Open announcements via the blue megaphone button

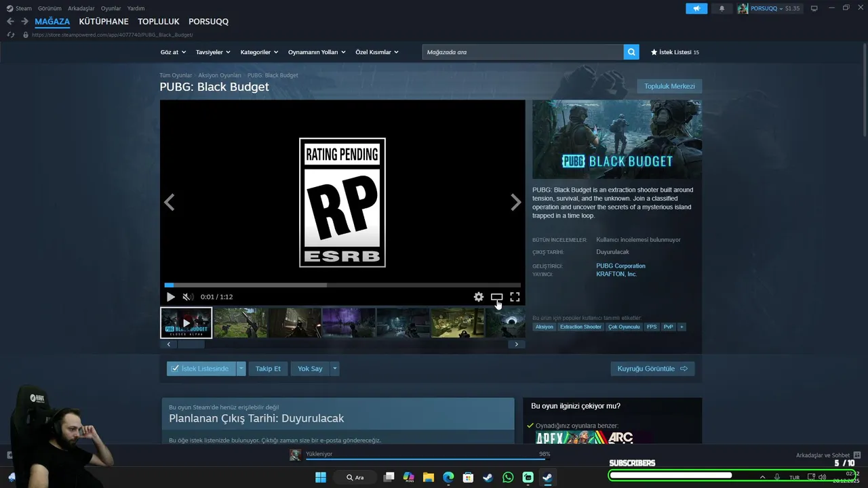click(696, 8)
